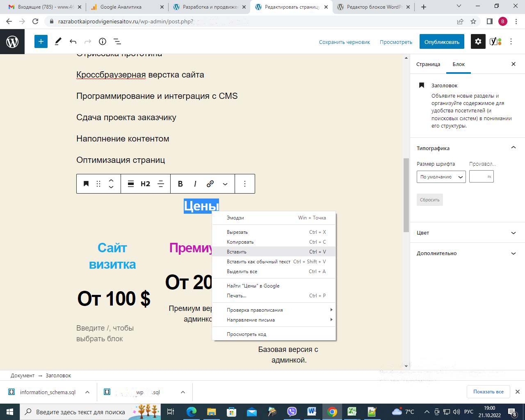
Task: Click the block inserter plus button
Action: click(41, 41)
